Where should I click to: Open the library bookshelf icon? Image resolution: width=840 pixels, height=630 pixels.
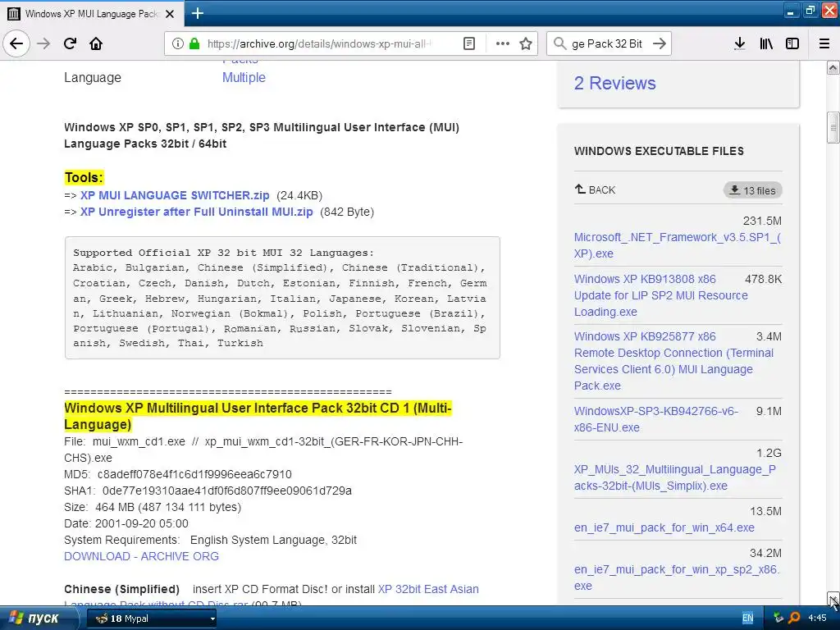coord(766,43)
